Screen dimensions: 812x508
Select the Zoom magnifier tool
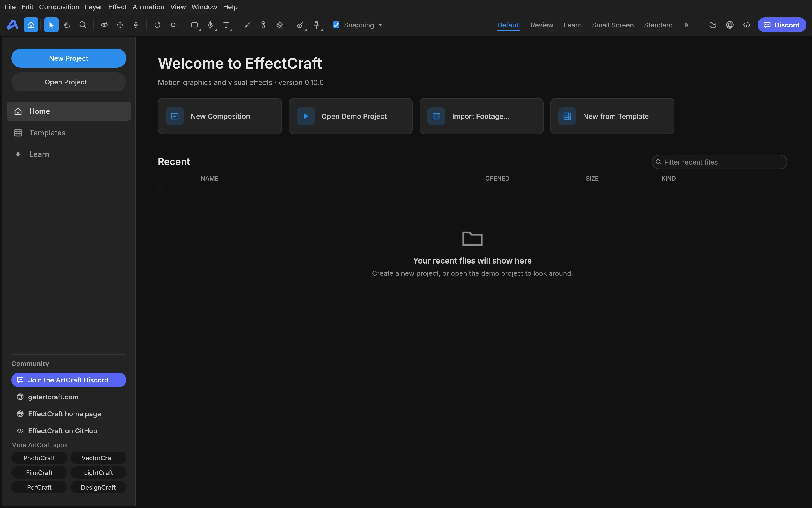(83, 25)
